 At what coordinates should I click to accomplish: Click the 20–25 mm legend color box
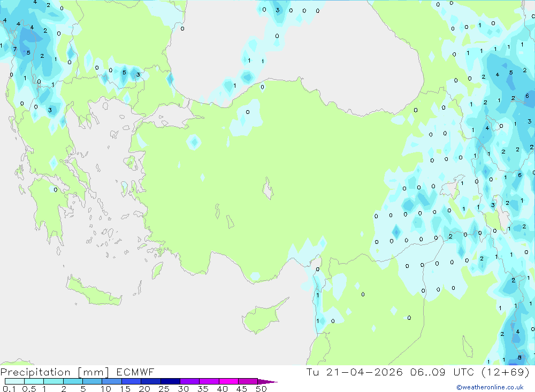coord(151,381)
